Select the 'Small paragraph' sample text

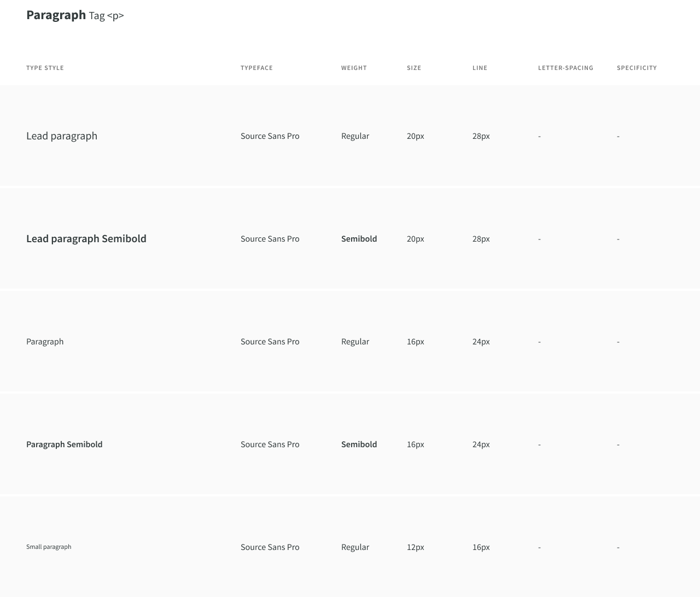pyautogui.click(x=49, y=547)
